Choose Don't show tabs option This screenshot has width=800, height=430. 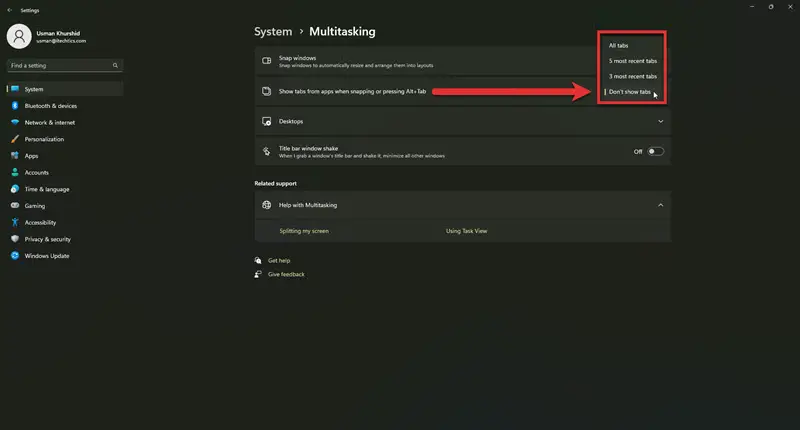[632, 92]
